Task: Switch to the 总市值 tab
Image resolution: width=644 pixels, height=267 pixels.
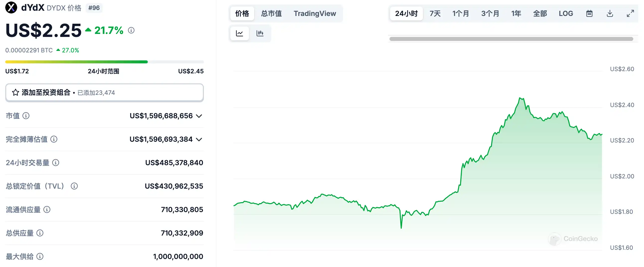Action: [271, 13]
